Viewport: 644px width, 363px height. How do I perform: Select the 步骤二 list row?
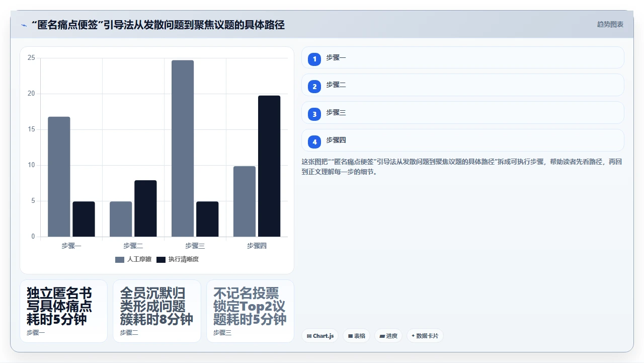coord(463,85)
